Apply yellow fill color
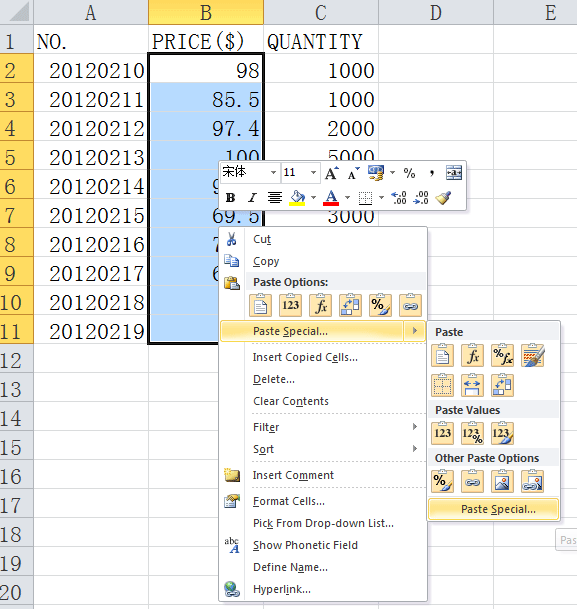Screen dimensions: 577x609 tap(297, 198)
